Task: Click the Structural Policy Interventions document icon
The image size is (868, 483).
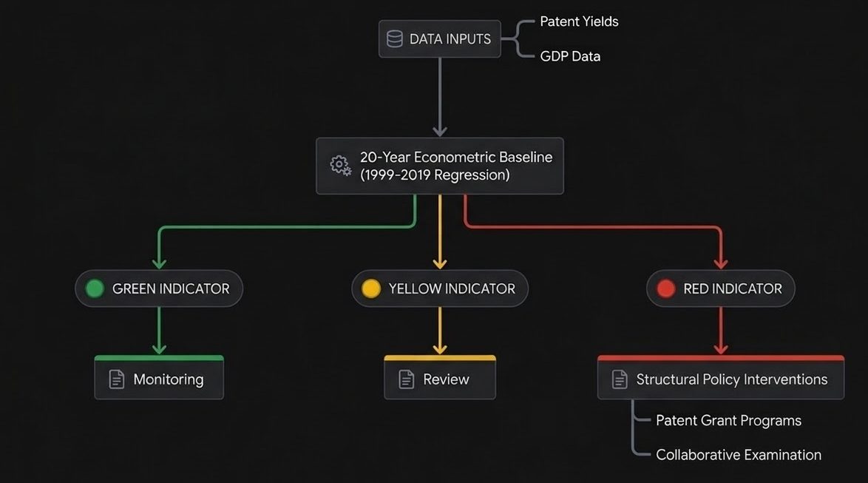Action: (619, 379)
